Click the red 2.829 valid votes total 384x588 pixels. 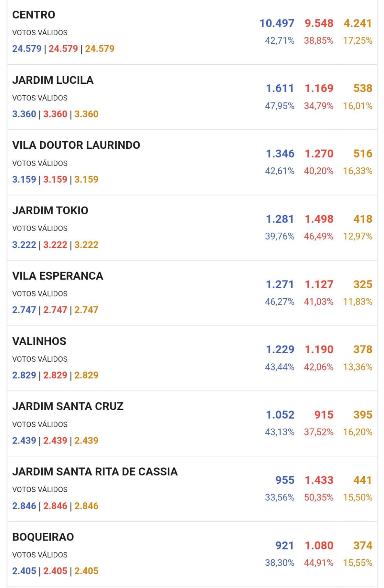point(55,375)
